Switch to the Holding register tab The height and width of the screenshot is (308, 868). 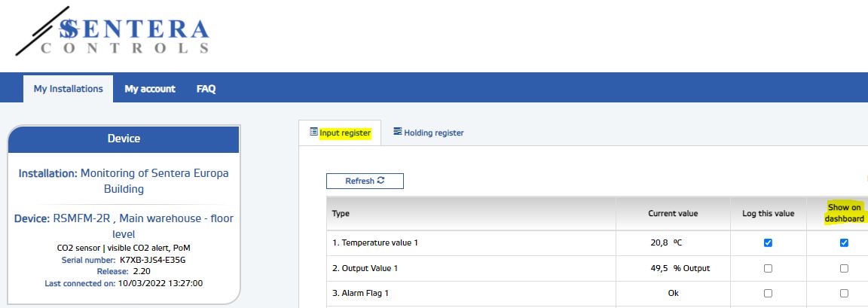[x=428, y=133]
